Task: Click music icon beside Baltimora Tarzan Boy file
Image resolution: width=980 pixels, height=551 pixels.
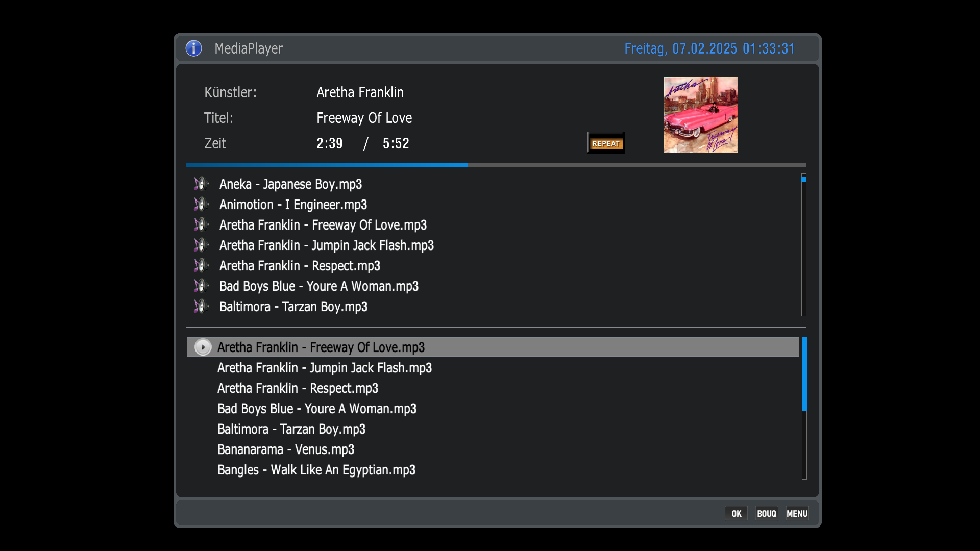Action: tap(201, 306)
